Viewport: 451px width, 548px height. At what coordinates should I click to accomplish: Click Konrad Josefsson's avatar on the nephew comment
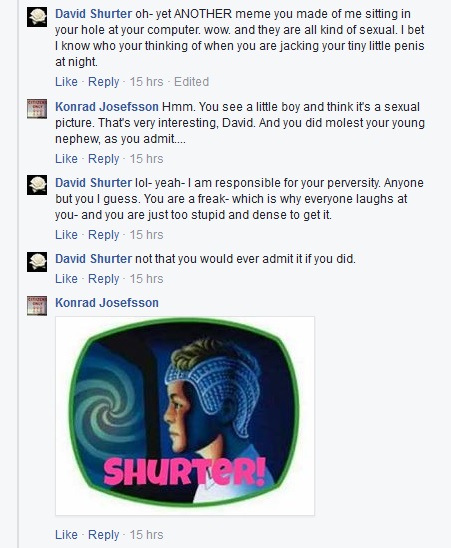click(x=37, y=109)
